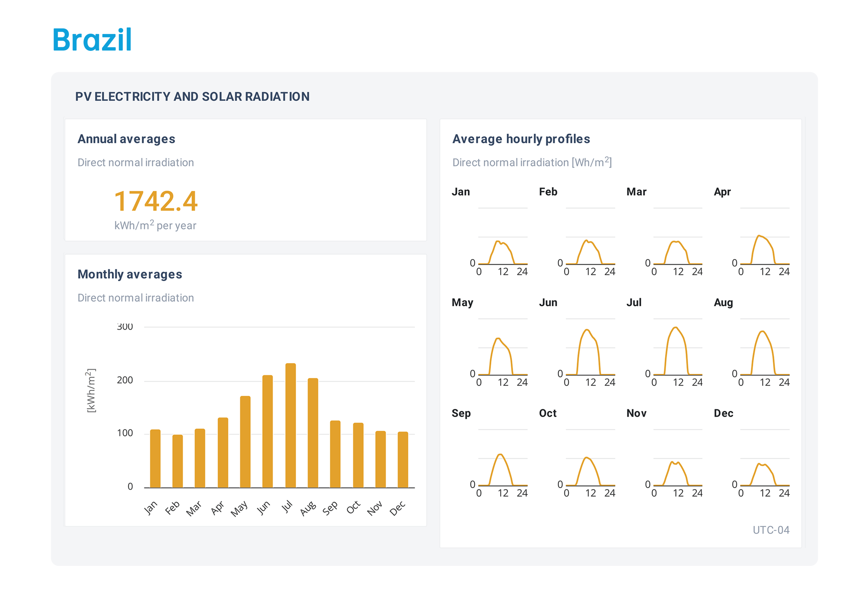Click the UTC-04 timezone label
The image size is (868, 589).
tap(770, 530)
